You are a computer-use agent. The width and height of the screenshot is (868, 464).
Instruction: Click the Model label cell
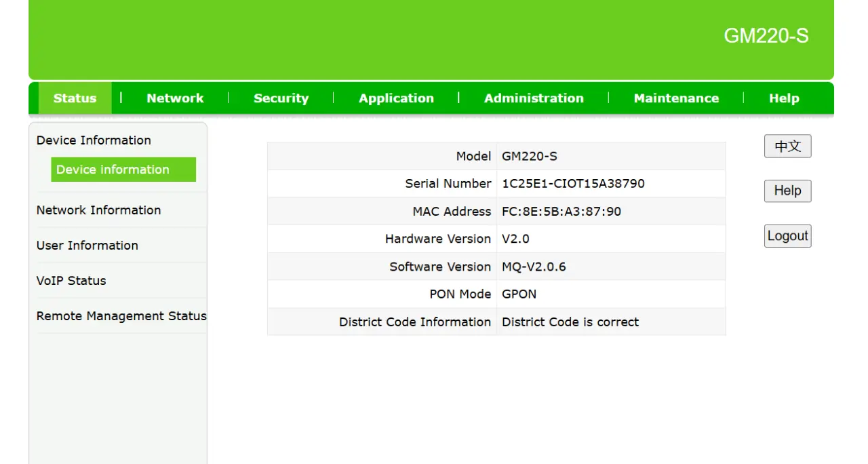382,156
